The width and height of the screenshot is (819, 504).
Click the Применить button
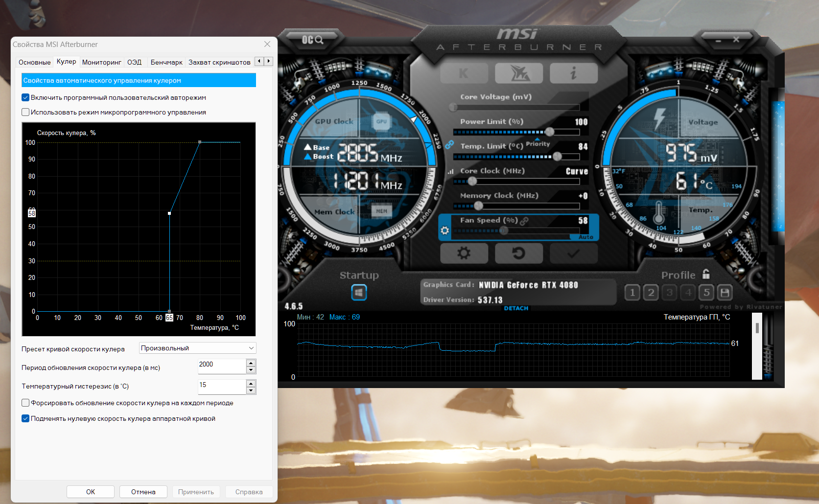point(196,492)
